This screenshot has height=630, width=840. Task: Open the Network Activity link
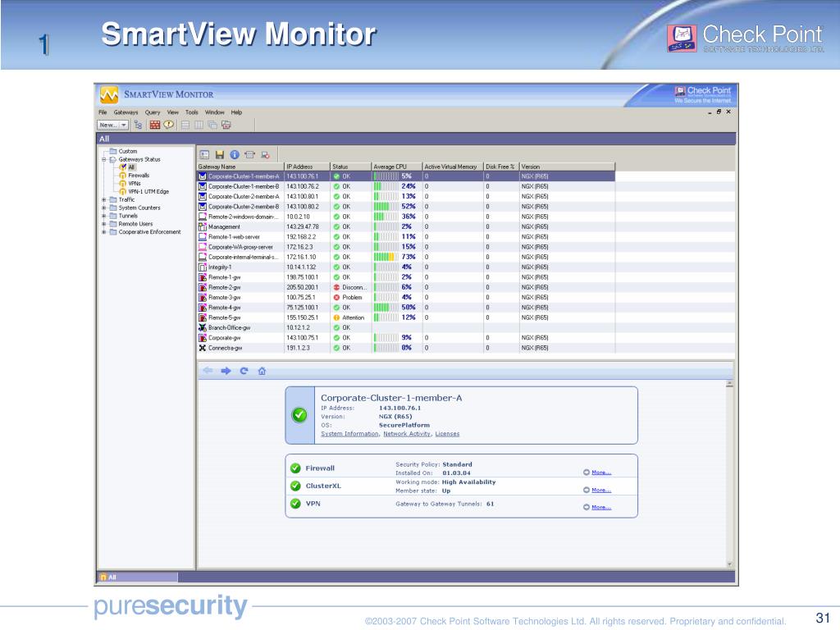[x=407, y=434]
